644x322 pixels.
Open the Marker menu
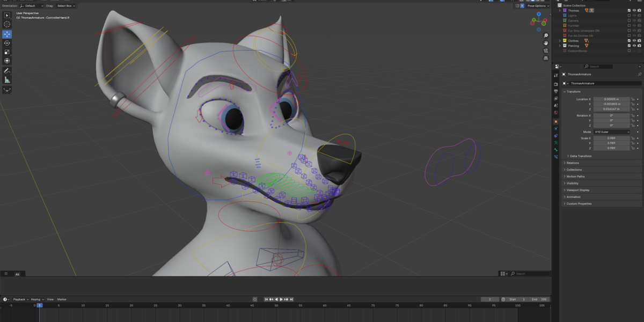[x=62, y=299]
